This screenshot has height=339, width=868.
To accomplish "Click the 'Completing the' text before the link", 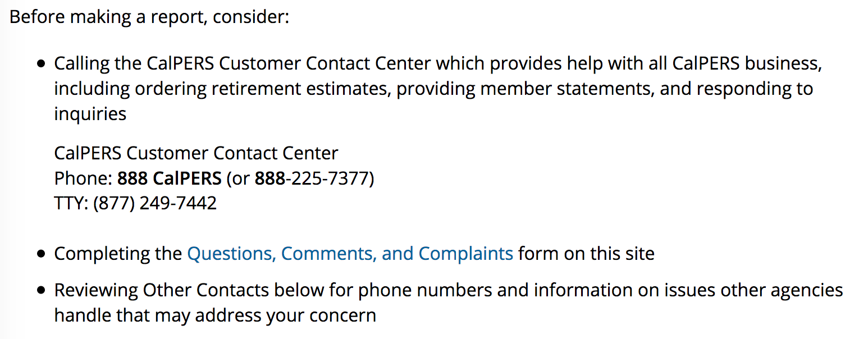I will pos(118,254).
